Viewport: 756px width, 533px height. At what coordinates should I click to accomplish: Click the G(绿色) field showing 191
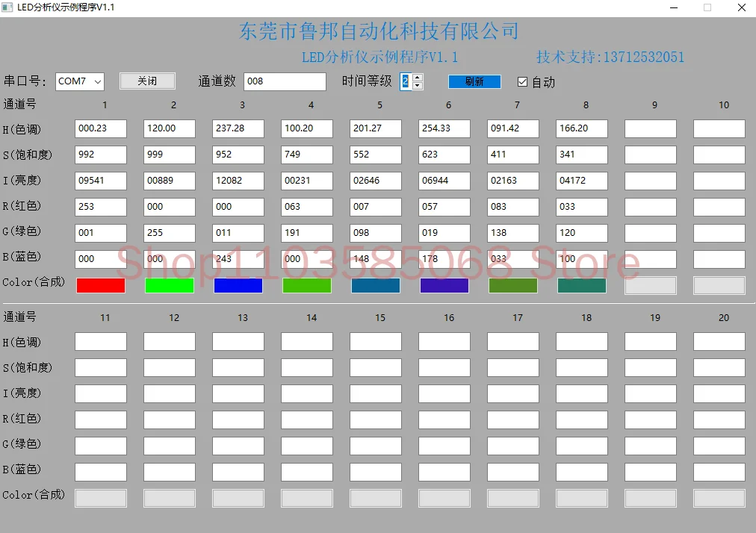(306, 233)
